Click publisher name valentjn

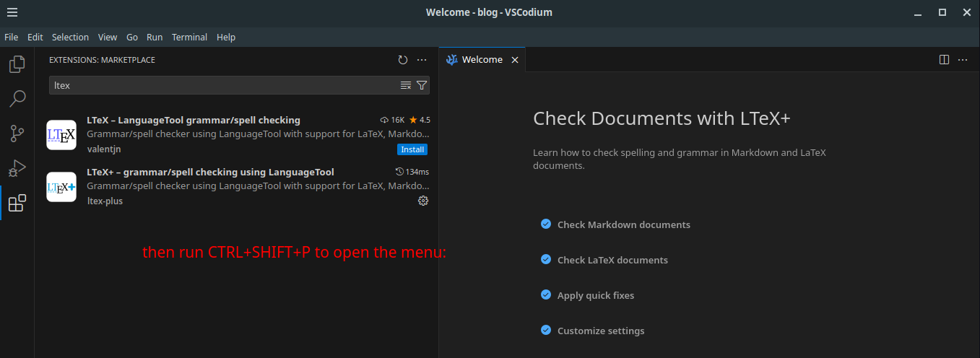tap(104, 149)
